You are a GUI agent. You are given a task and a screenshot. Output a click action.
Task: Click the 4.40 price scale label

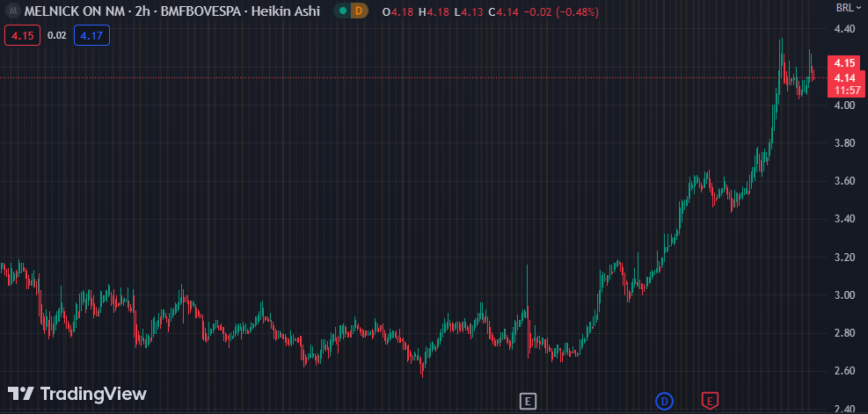click(x=845, y=29)
